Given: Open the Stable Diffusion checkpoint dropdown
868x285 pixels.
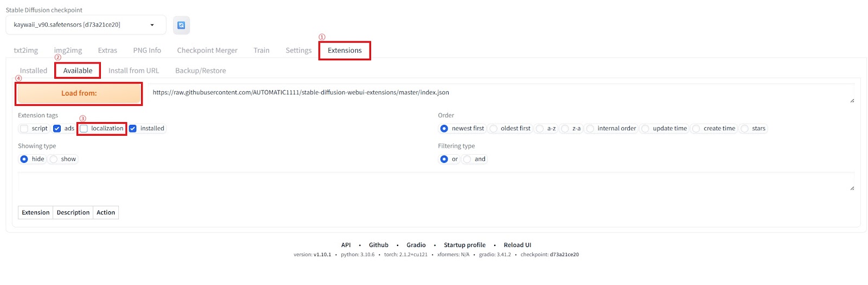Looking at the screenshot, I should coord(86,25).
